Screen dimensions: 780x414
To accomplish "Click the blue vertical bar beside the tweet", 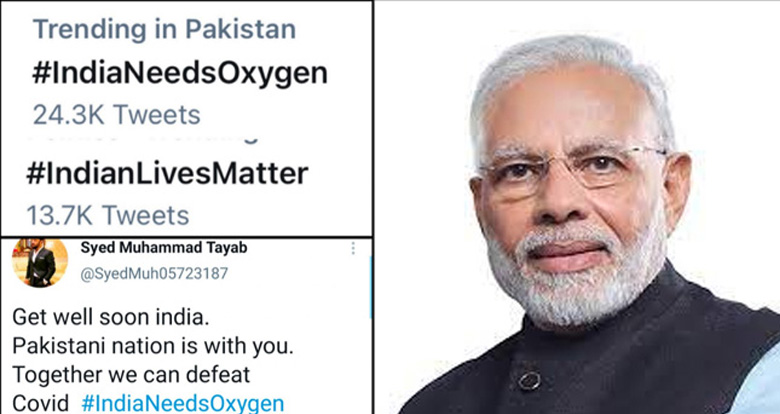I will tap(371, 288).
